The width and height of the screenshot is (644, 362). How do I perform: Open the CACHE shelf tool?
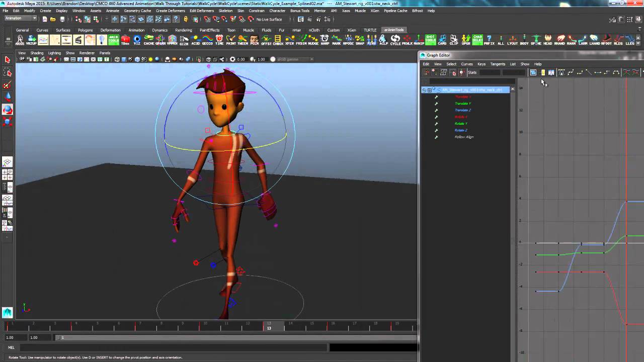click(149, 40)
